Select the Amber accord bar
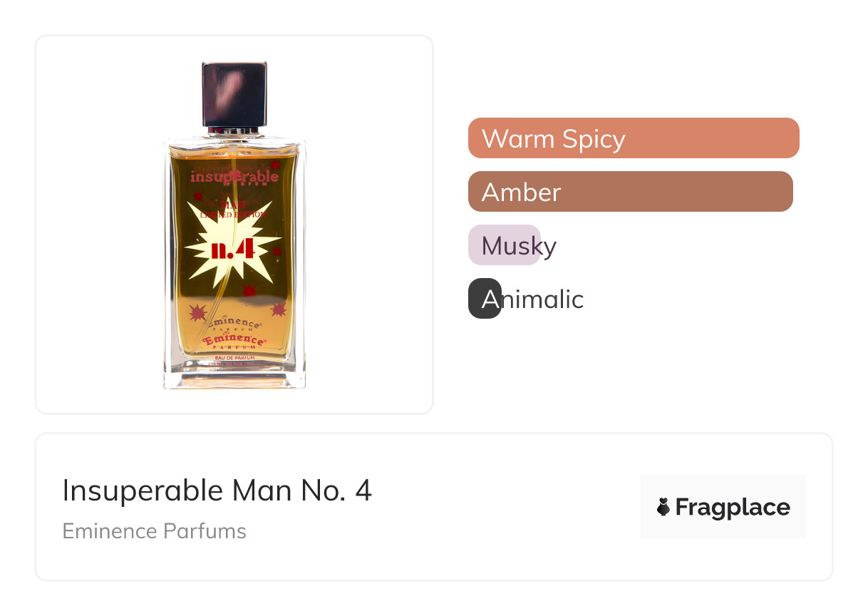The image size is (868, 616). coord(631,191)
